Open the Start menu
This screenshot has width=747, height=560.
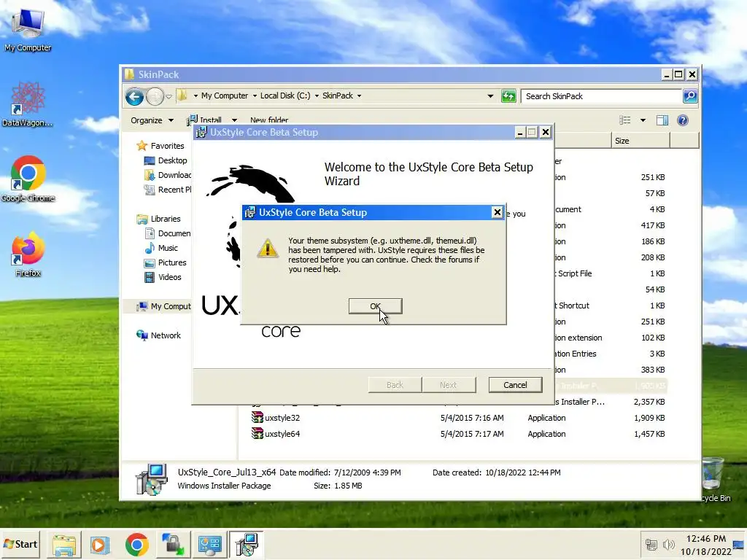[x=20, y=544]
